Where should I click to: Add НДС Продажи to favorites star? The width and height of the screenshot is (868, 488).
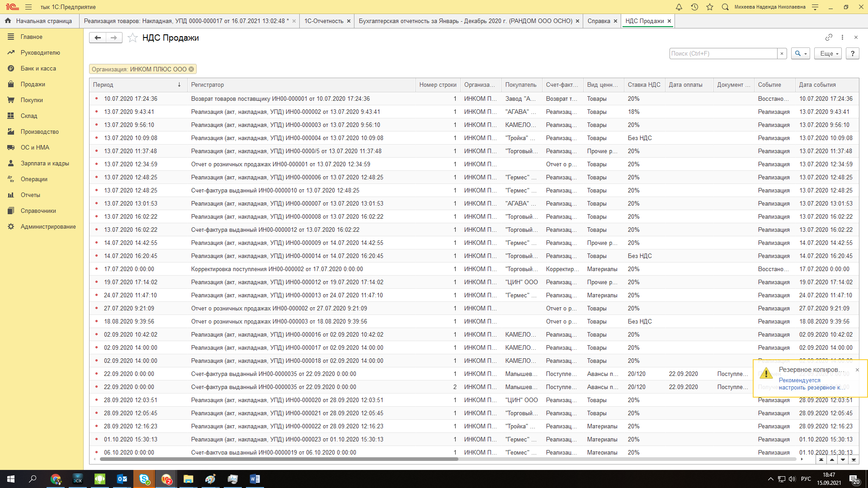[132, 38]
